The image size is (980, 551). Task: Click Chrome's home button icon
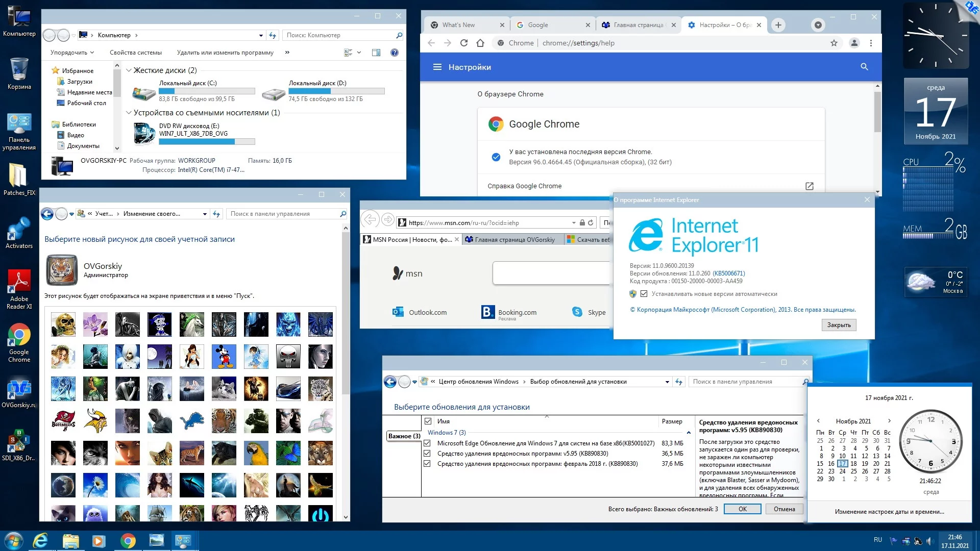[480, 43]
